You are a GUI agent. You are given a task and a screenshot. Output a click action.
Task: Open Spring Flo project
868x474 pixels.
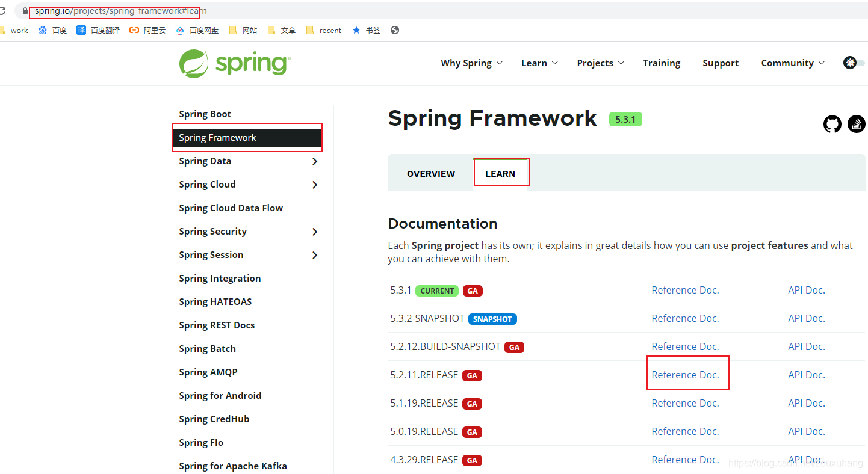point(201,443)
